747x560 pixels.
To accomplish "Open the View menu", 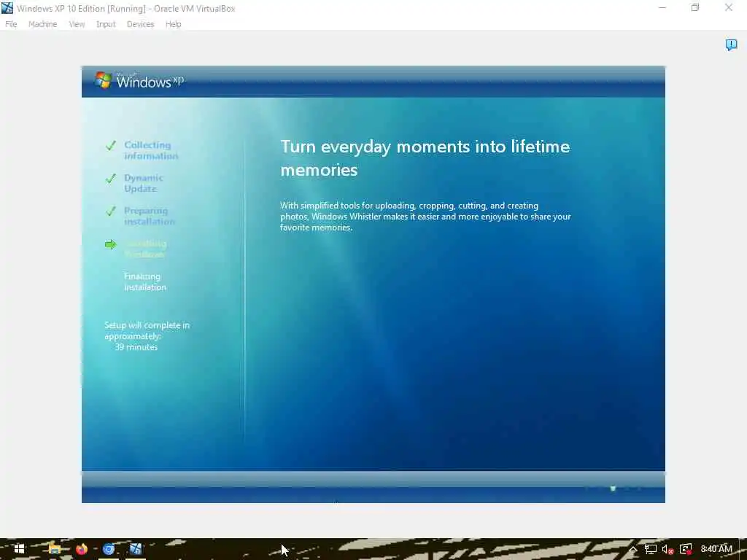I will tap(77, 24).
